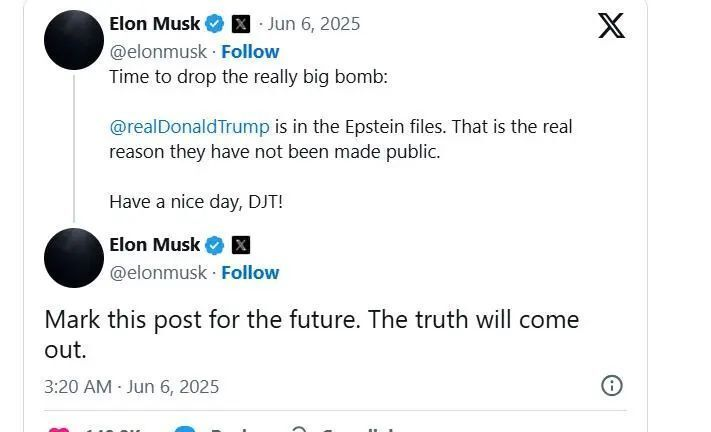Click the large X logo in the corner

point(611,25)
